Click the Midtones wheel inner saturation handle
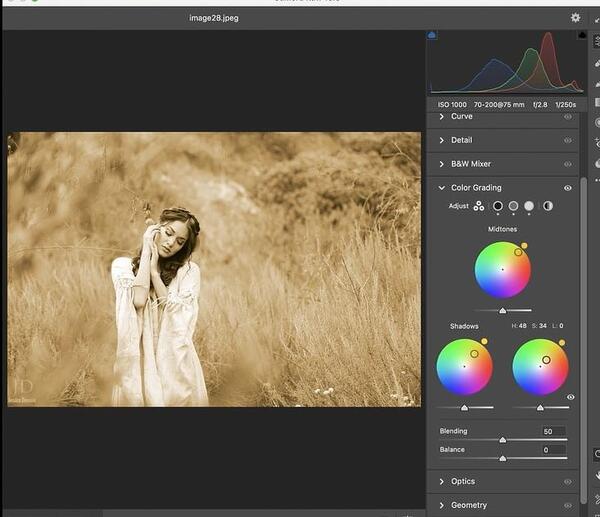This screenshot has height=517, width=600. (518, 252)
